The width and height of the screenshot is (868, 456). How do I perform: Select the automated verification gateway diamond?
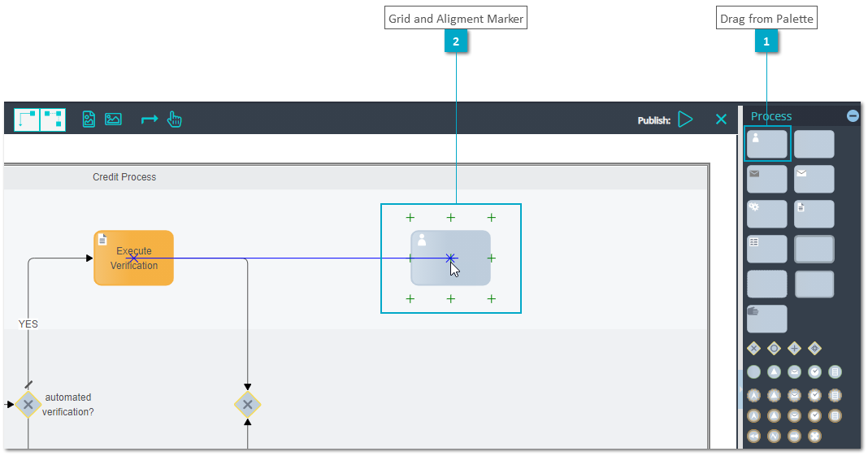click(28, 405)
